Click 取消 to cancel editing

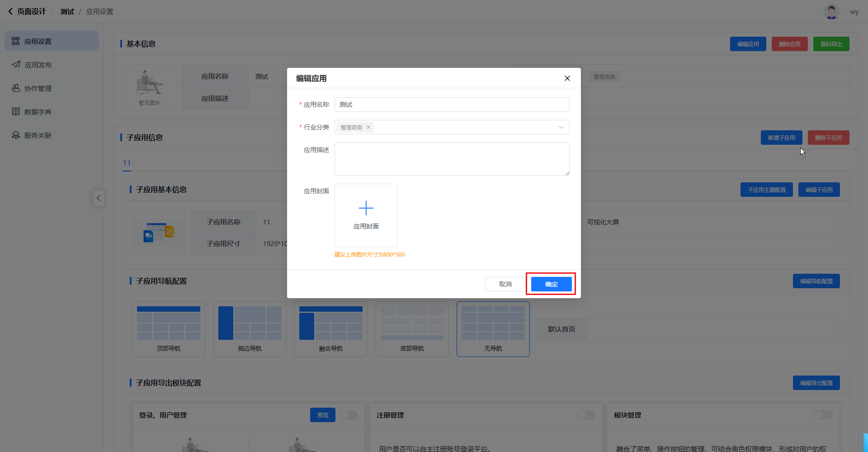click(x=505, y=284)
